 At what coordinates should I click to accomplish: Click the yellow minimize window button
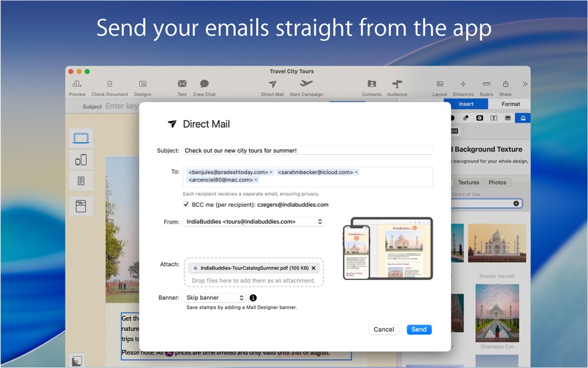pyautogui.click(x=79, y=71)
